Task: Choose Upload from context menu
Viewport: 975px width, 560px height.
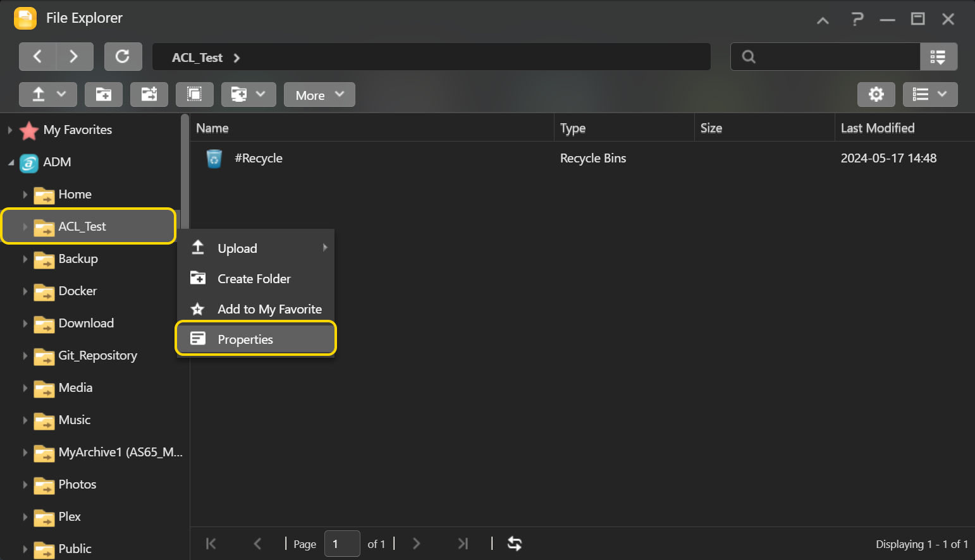Action: pyautogui.click(x=255, y=248)
